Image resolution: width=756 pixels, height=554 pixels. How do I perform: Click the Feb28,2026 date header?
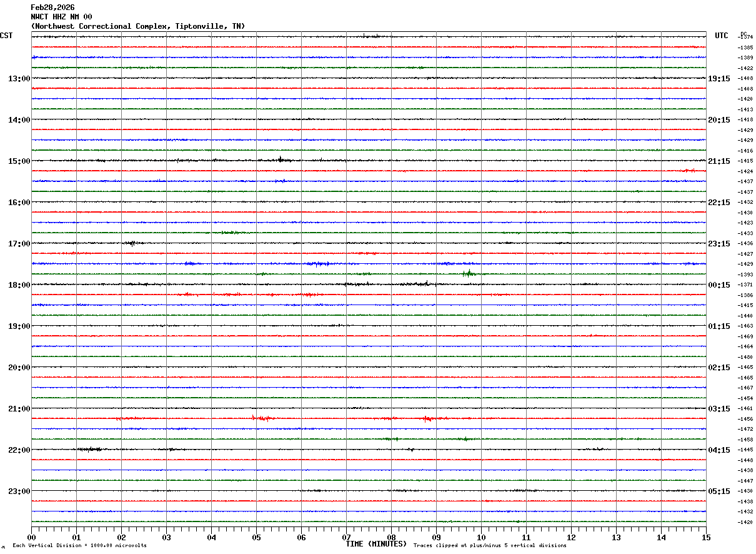pos(52,8)
